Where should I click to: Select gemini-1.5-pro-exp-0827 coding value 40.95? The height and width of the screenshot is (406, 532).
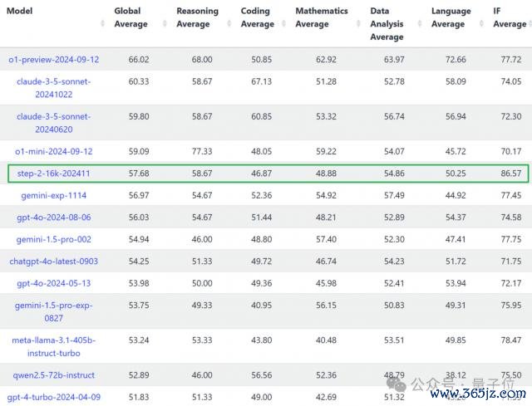click(262, 306)
